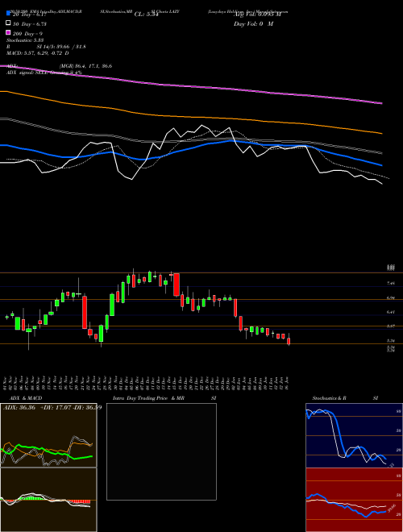This screenshot has height=532, width=403.
Task: Click the 'Intra Day Trading Price & MR' title
Action: click(x=148, y=398)
